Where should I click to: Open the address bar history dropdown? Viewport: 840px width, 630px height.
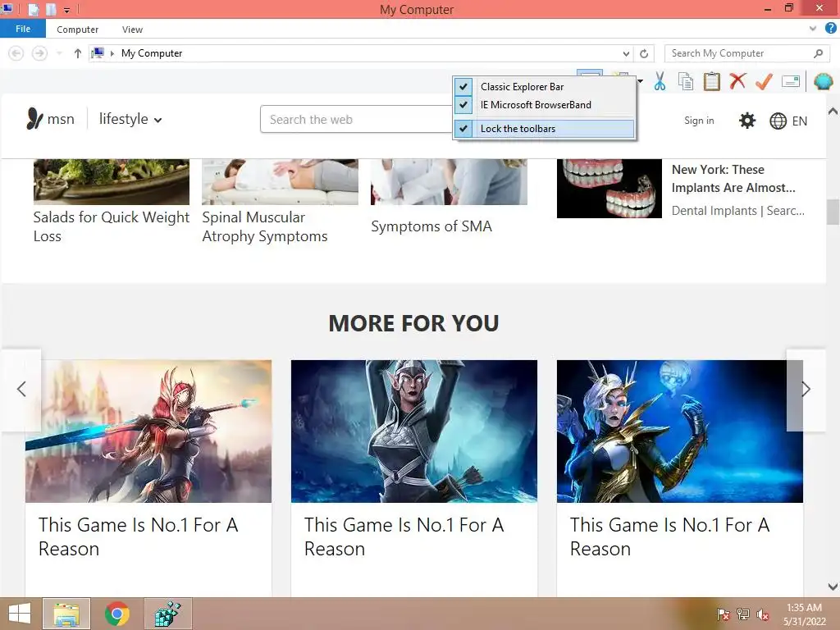pyautogui.click(x=626, y=53)
